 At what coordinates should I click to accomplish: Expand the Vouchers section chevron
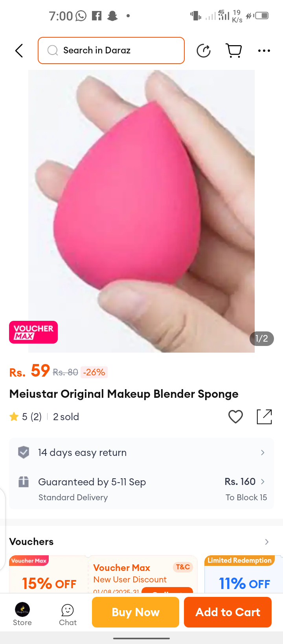pos(267,542)
